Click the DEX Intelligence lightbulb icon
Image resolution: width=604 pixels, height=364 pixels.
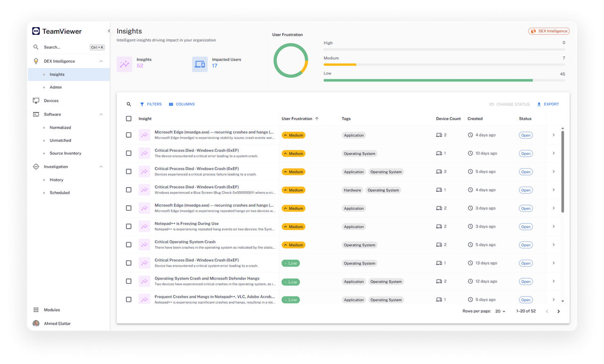pyautogui.click(x=36, y=61)
